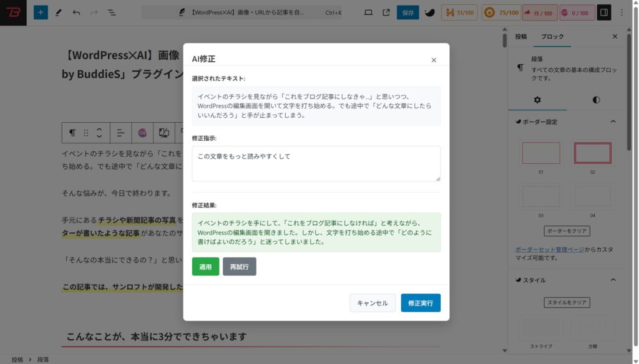Click the ボーダーをクリア button
Image resolution: width=639 pixels, height=364 pixels.
(x=567, y=231)
